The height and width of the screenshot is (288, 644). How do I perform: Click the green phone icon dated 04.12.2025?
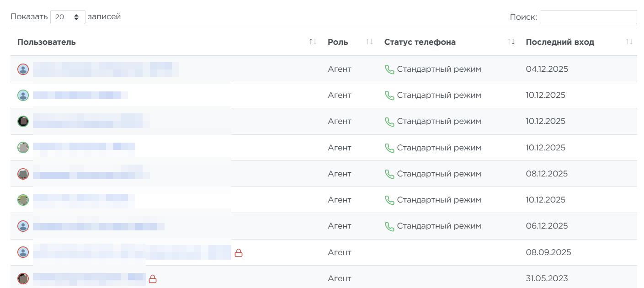(389, 69)
